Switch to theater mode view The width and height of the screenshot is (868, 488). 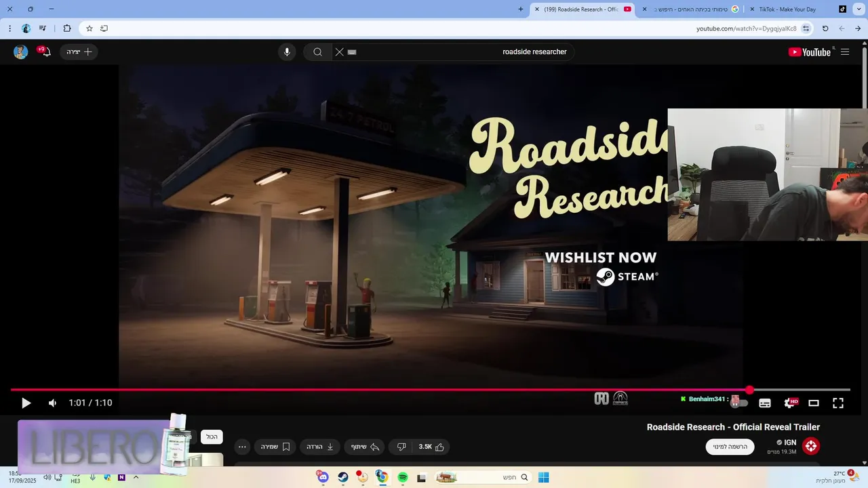pos(814,403)
